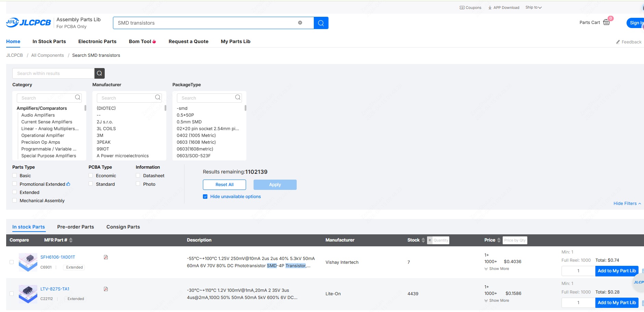This screenshot has width=644, height=312.
Task: Click the Manufacturer filter search field
Action: point(126,98)
